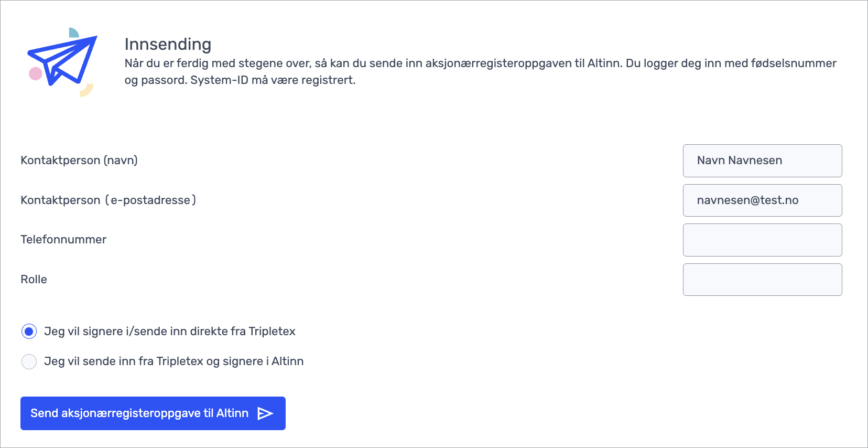
Task: Click the e-mail field containing navnesen@test.no
Action: point(762,200)
